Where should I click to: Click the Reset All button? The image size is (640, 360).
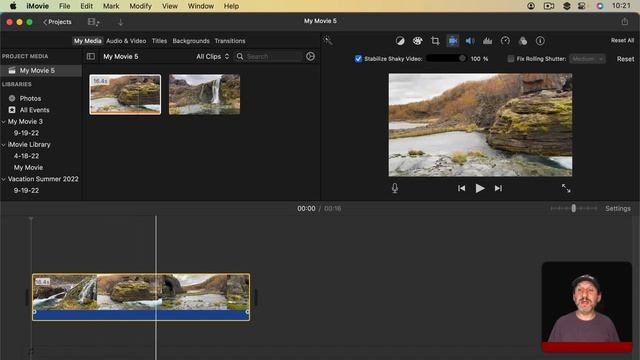click(x=622, y=40)
